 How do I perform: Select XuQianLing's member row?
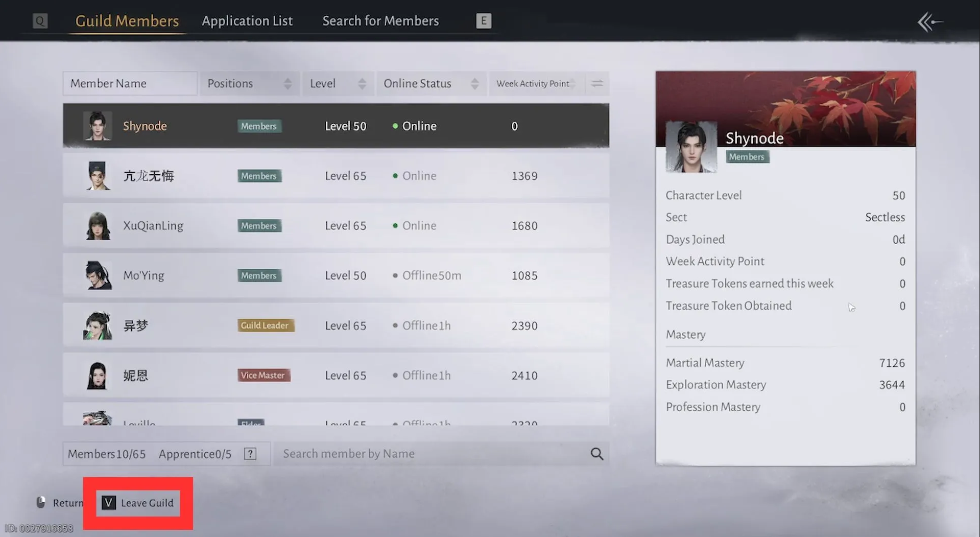coord(336,225)
